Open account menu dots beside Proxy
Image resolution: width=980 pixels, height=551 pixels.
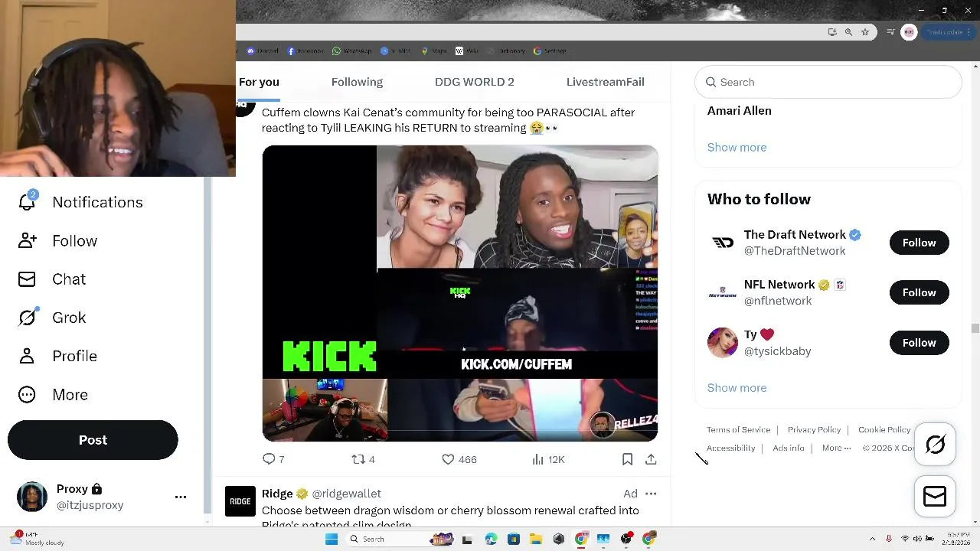click(181, 497)
